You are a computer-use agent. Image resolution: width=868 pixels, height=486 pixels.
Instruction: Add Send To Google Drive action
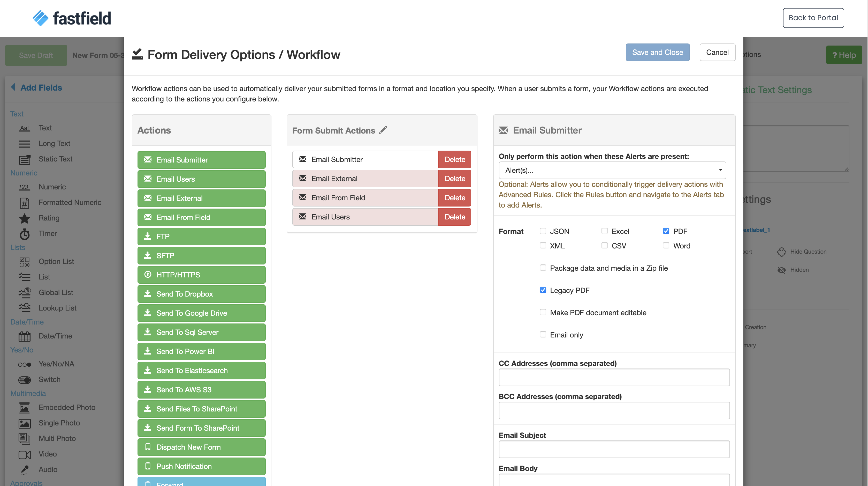(201, 313)
